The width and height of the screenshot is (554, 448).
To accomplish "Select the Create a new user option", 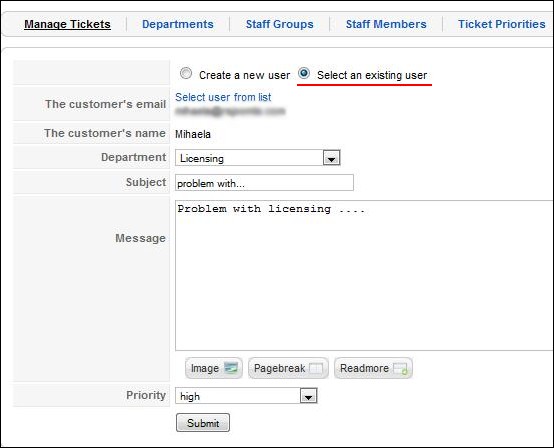I will click(x=186, y=73).
